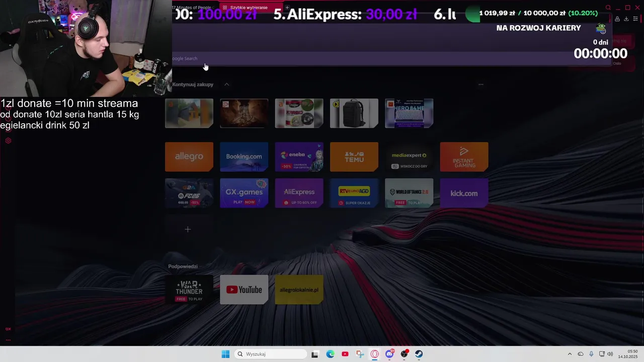Screen dimensions: 644x362
Task: Collapse the Kontynuuj zakupy section chevron
Action: click(x=226, y=84)
